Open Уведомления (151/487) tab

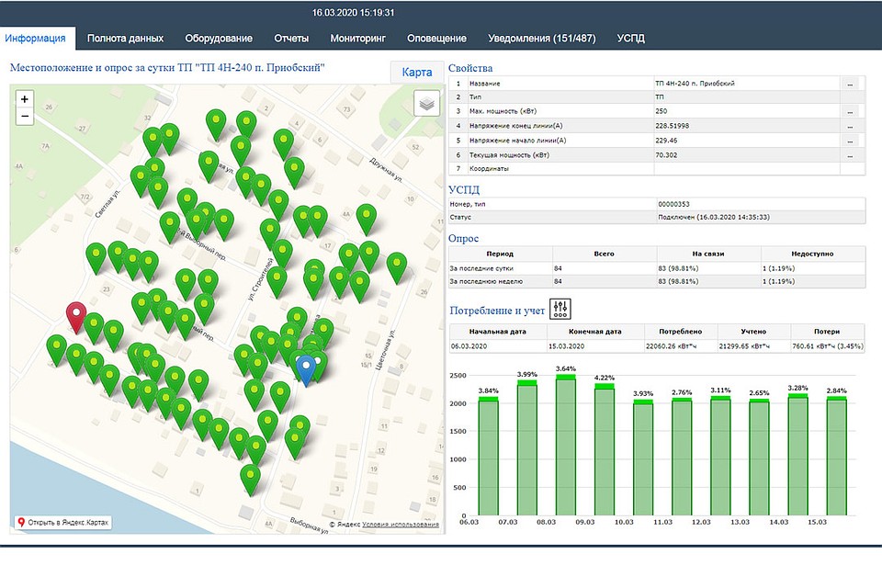click(542, 39)
